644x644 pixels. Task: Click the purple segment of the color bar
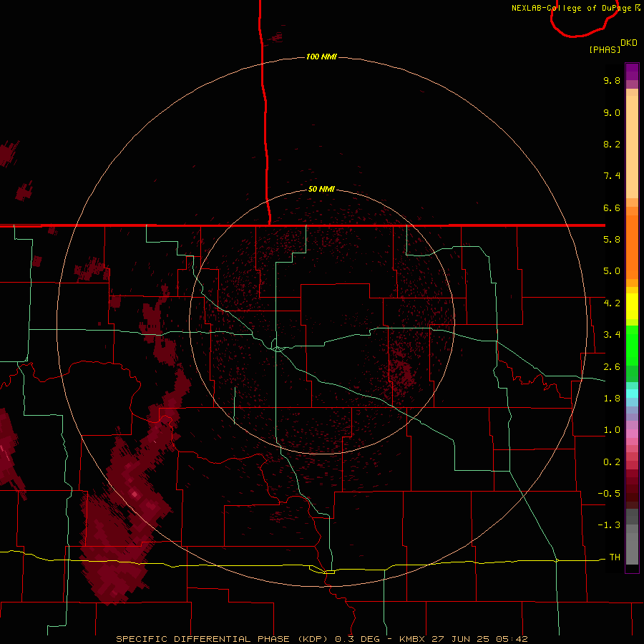(632, 72)
